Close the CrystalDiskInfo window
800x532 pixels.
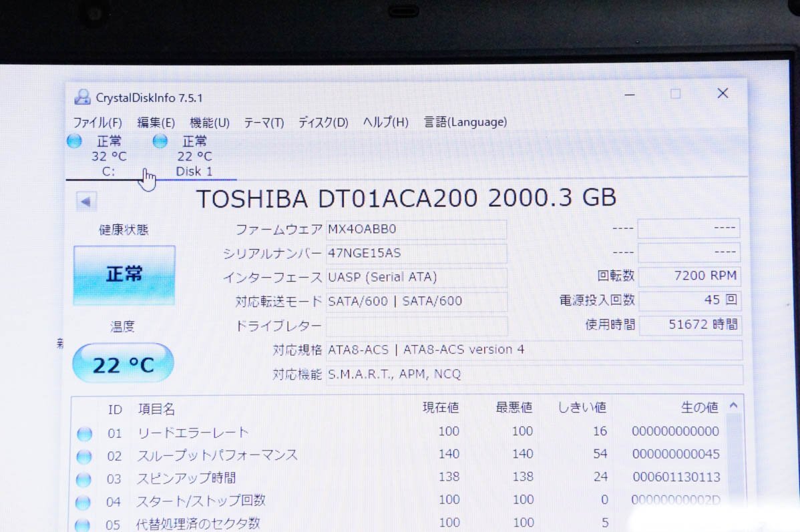coord(723,93)
